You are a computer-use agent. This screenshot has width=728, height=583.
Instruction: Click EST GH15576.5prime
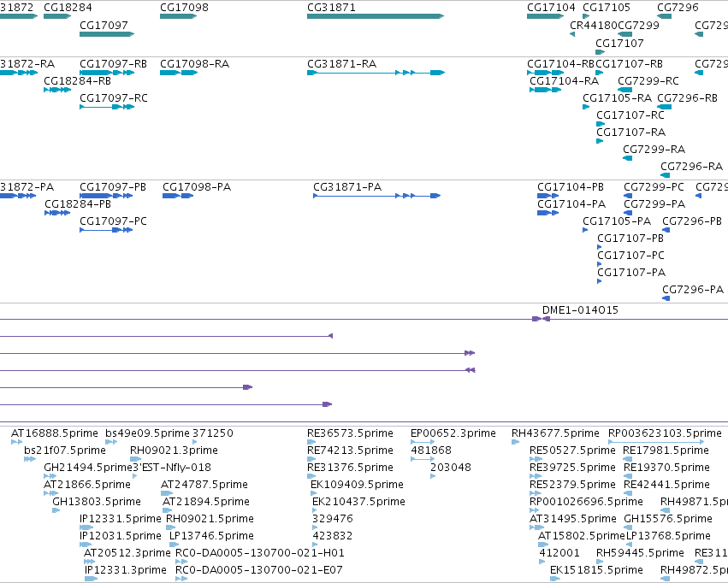[x=628, y=527]
